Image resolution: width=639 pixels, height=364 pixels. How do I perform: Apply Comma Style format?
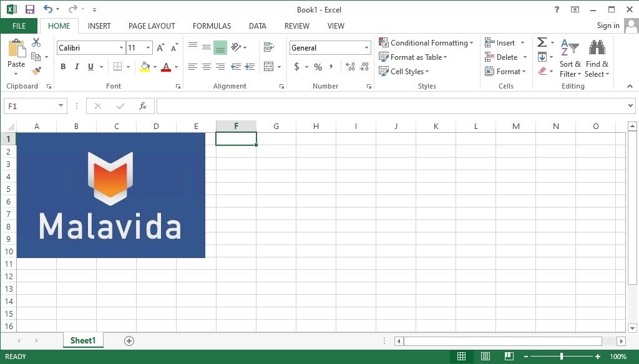coord(331,66)
